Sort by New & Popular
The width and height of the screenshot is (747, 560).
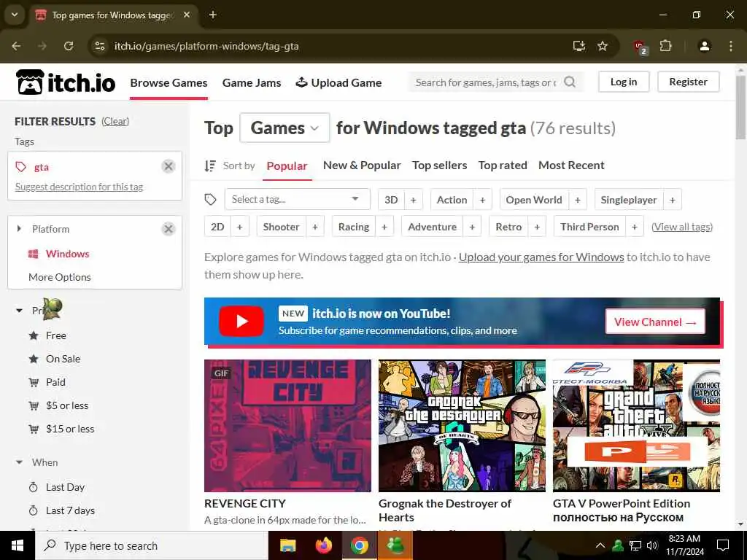362,166
